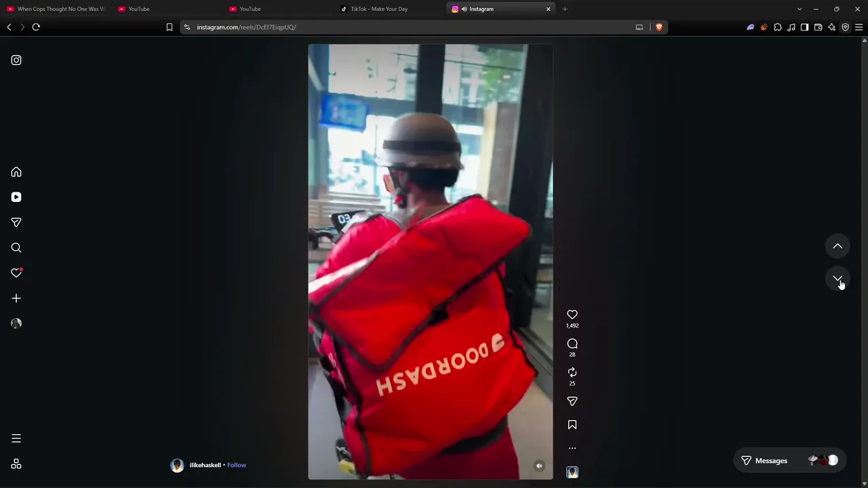Open Brave Shields lion icon
The height and width of the screenshot is (488, 868).
coord(658,27)
